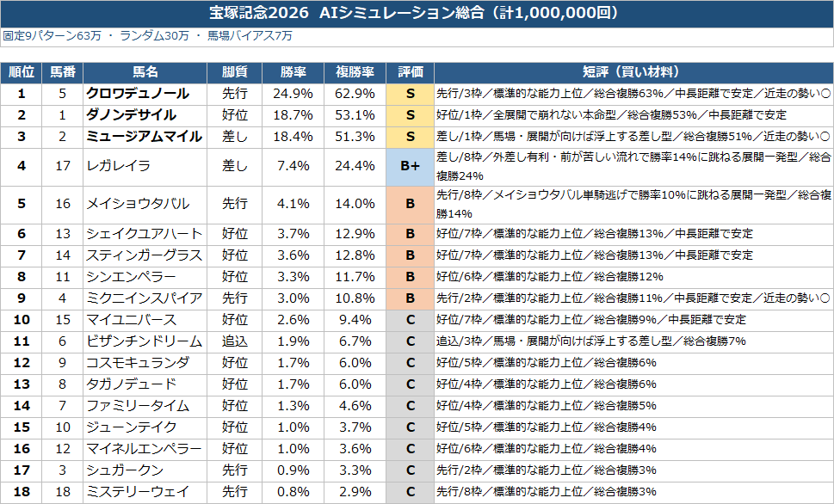
Task: Click the 複勝率 column header
Action: [355, 72]
